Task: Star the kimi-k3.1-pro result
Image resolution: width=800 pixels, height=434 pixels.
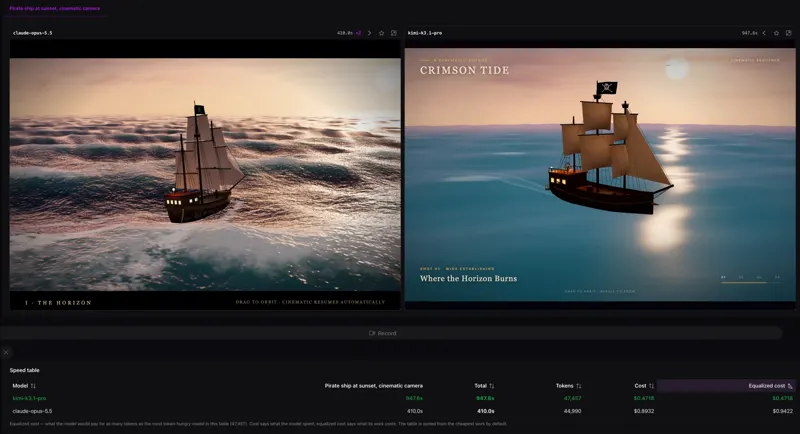Action: (777, 33)
